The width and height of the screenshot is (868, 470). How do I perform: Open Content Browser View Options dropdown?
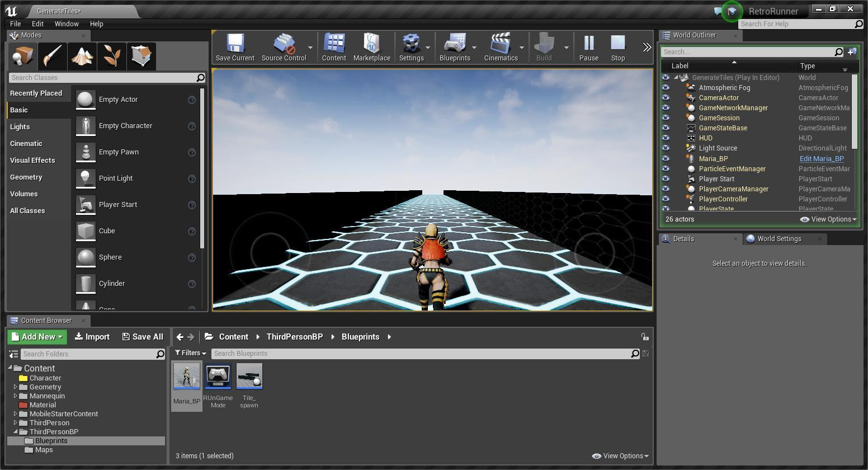point(620,456)
